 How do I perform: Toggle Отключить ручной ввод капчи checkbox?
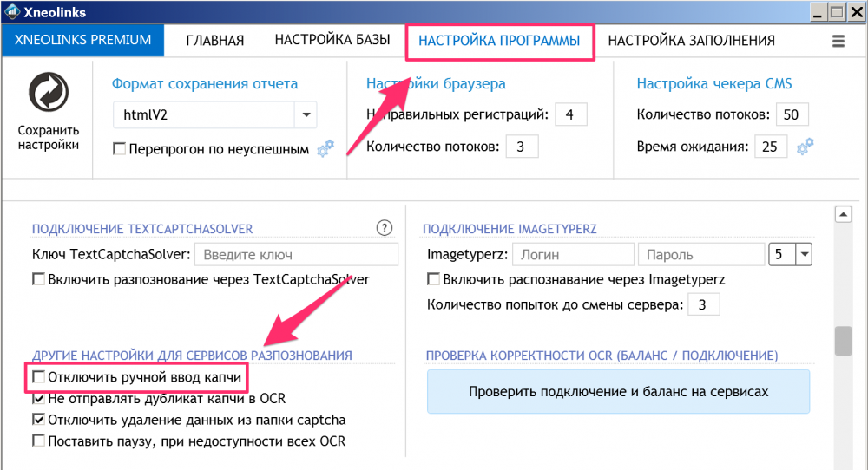coord(38,377)
